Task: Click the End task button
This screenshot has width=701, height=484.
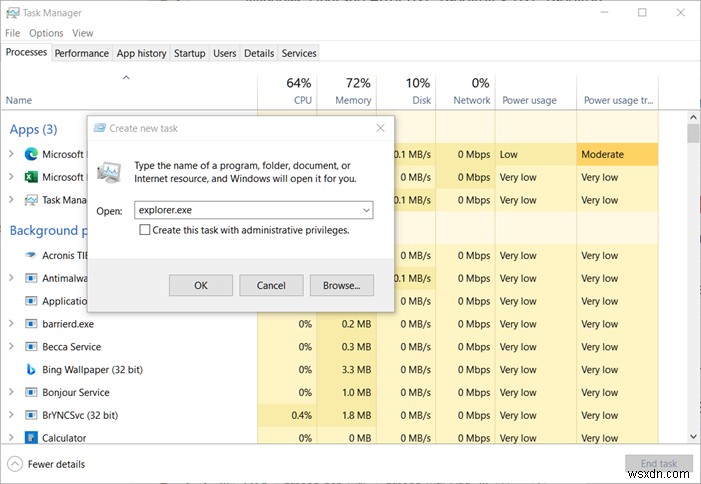Action: coord(659,463)
